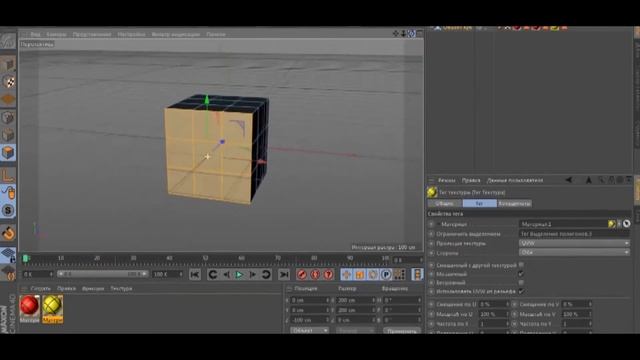The width and height of the screenshot is (640, 360).
Task: Open the 'Фильтр индикации' viewport menu
Action: (176, 34)
